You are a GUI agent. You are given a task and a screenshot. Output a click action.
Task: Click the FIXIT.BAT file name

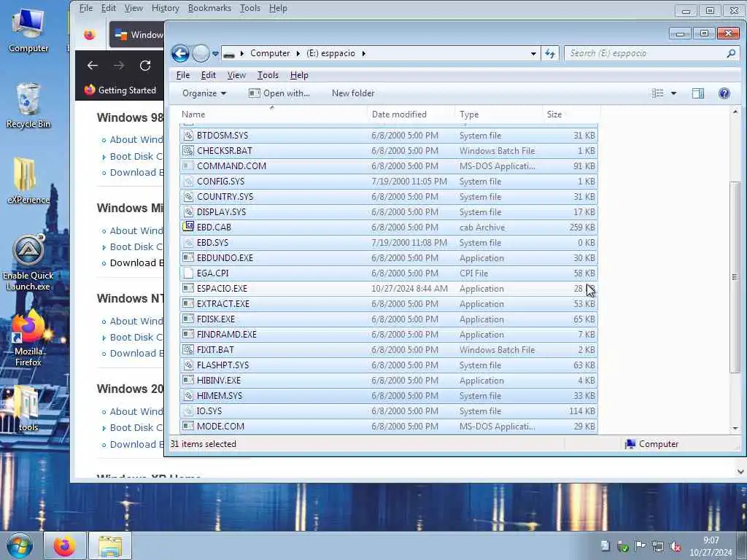click(x=215, y=350)
